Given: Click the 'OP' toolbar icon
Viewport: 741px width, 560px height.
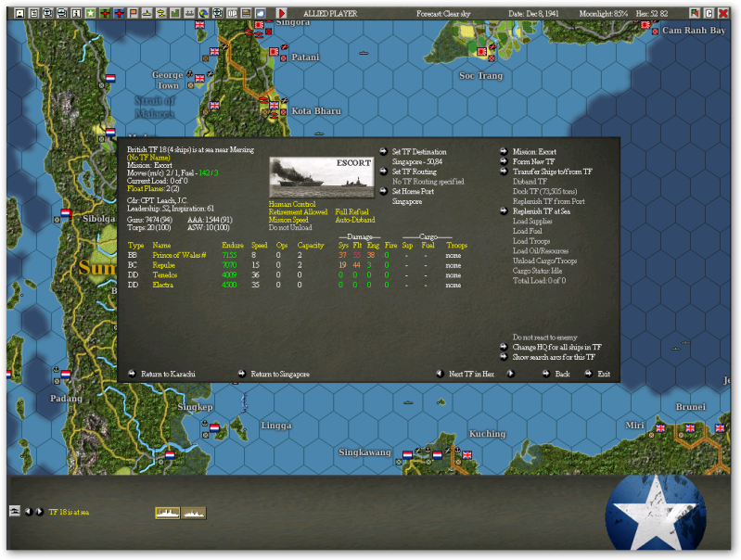Looking at the screenshot, I should point(232,13).
